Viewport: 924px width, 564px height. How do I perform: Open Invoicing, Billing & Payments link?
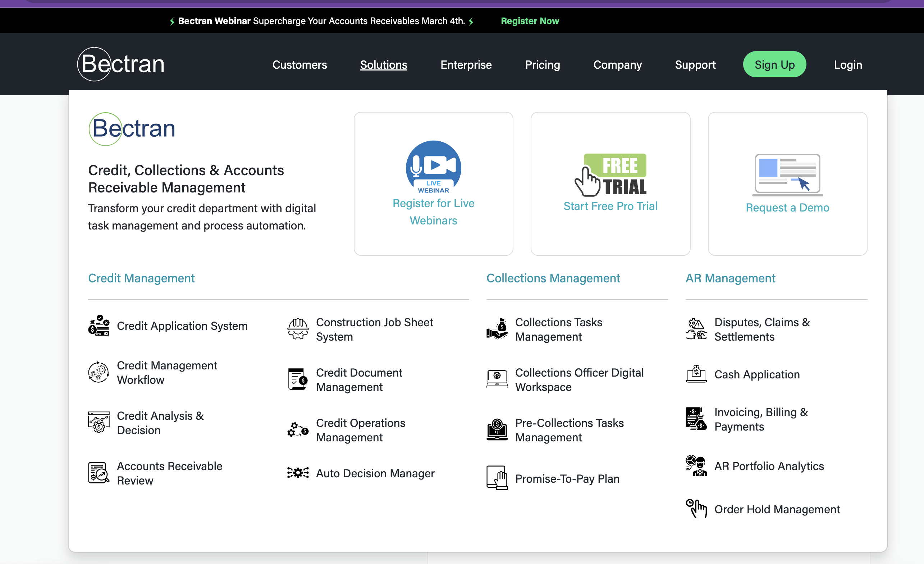[x=761, y=419]
